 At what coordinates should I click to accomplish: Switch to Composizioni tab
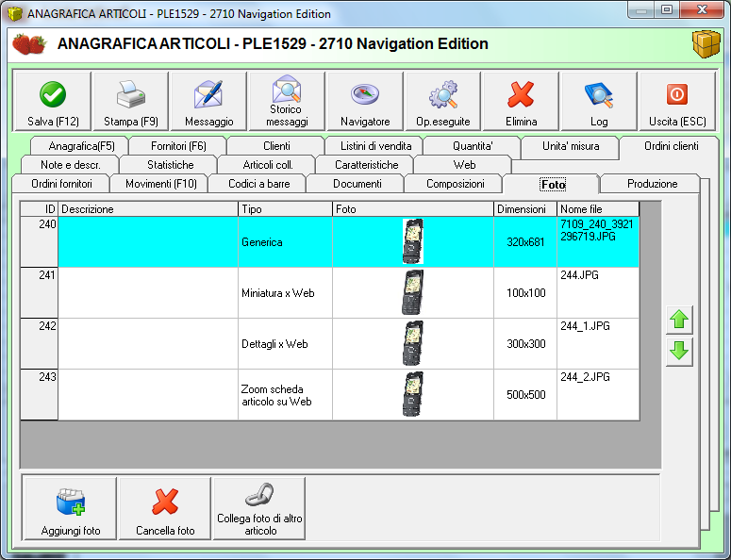455,184
